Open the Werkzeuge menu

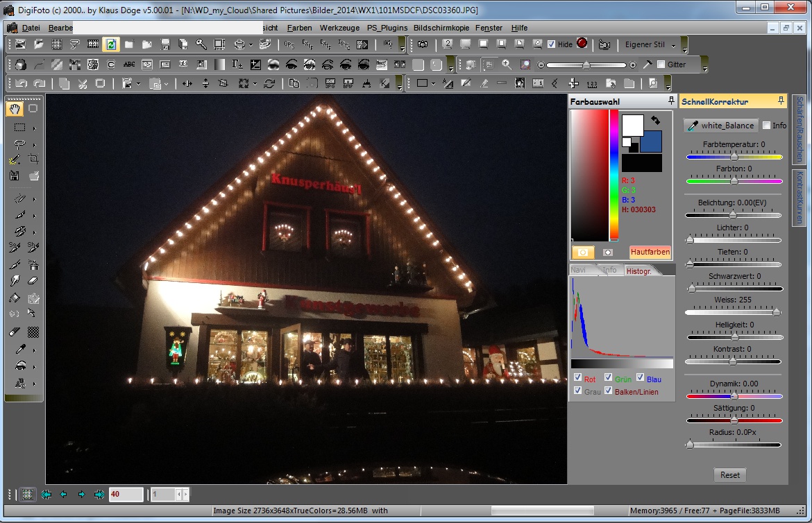click(339, 28)
